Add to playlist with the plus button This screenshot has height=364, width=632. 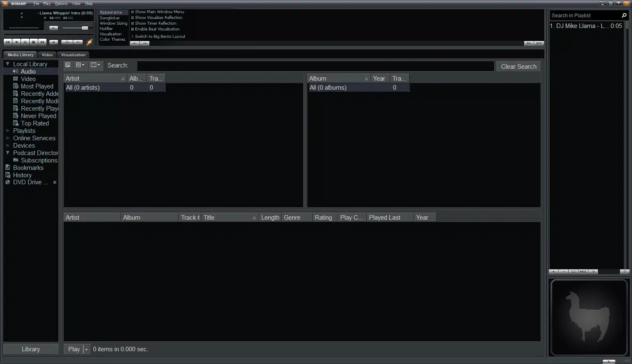tap(553, 272)
